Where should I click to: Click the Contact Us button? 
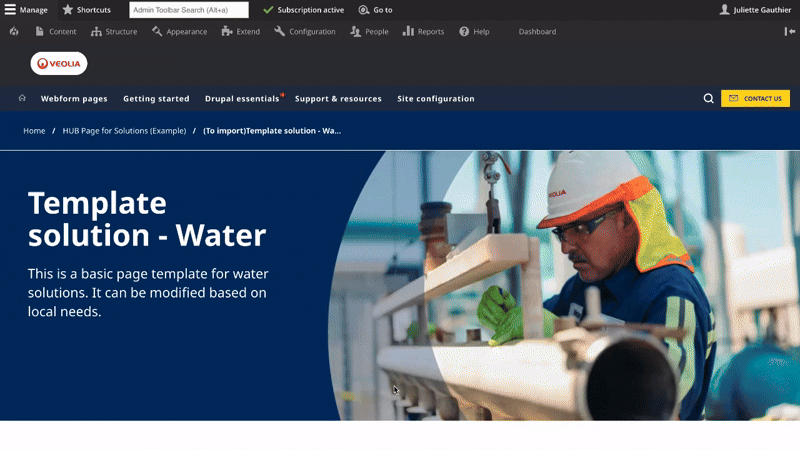coord(755,98)
